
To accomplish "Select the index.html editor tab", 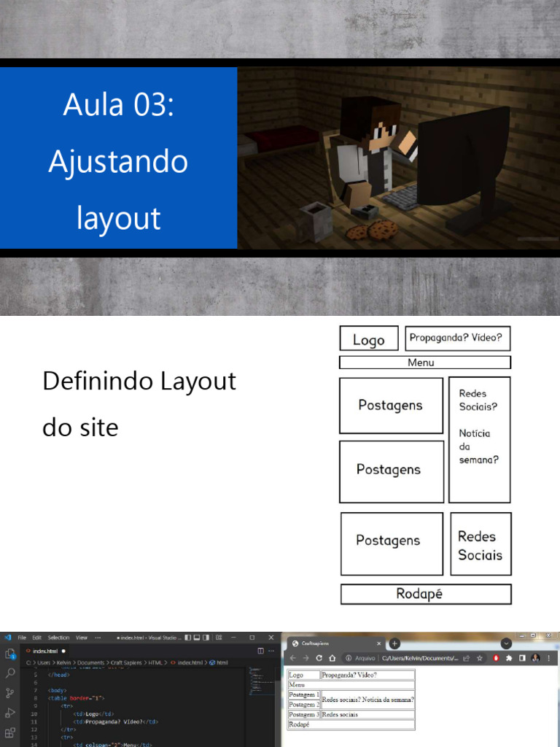I will coord(46,651).
